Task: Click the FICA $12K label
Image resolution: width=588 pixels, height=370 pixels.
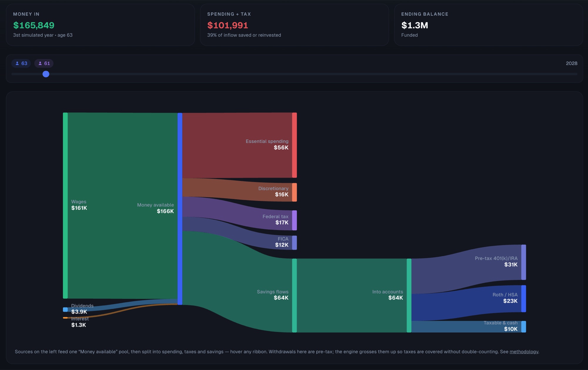Action: [282, 242]
